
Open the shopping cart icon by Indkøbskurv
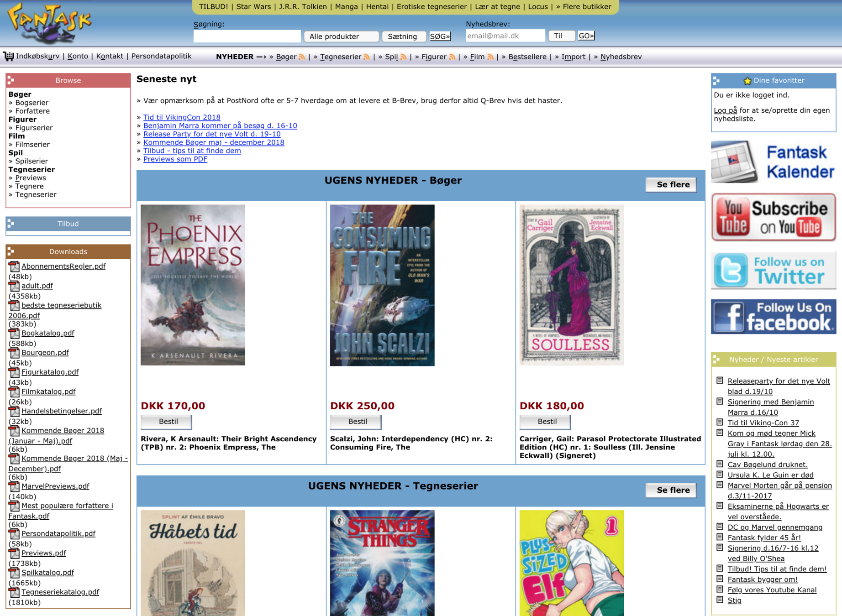pos(8,56)
